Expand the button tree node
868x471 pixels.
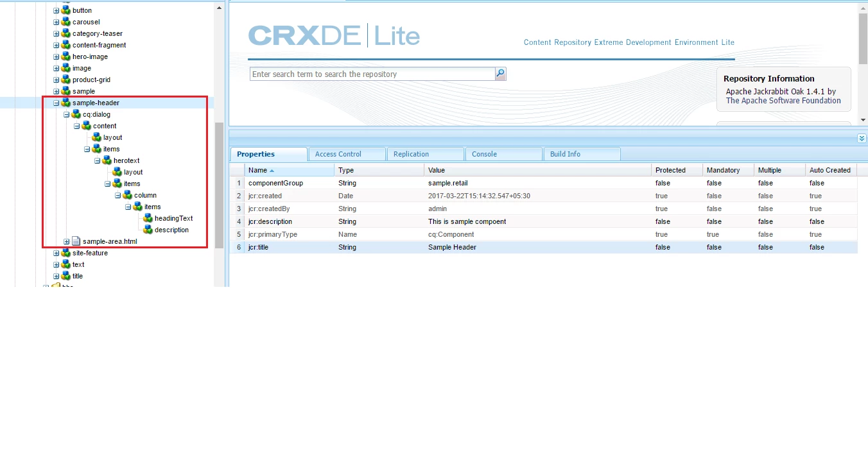pyautogui.click(x=56, y=10)
